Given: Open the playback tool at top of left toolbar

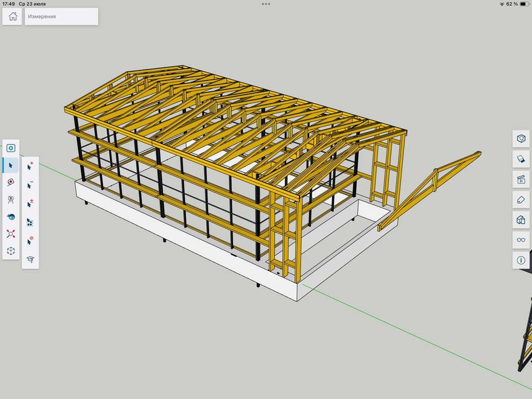Looking at the screenshot, I should click(x=10, y=148).
